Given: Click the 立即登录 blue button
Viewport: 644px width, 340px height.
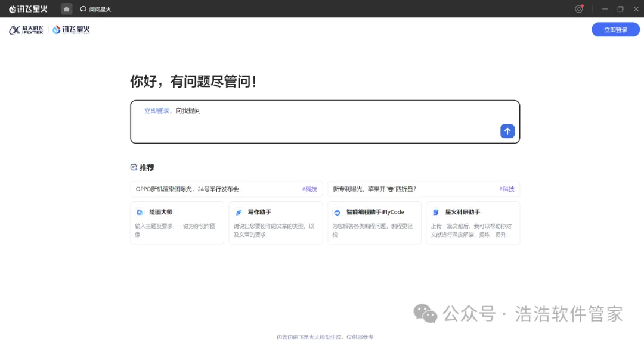Looking at the screenshot, I should click(615, 30).
